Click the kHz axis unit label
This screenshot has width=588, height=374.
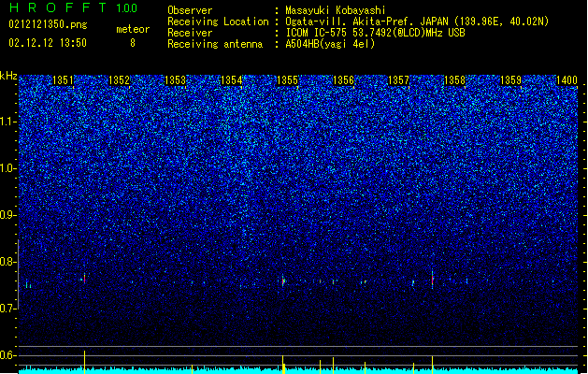pos(8,76)
